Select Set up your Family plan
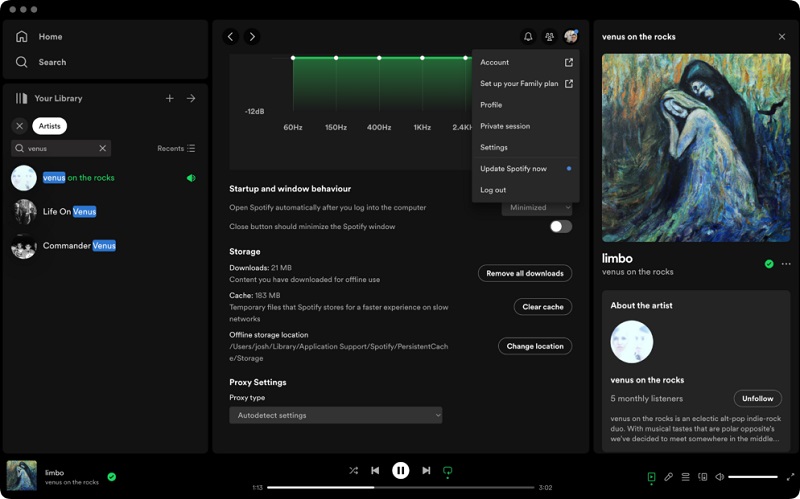This screenshot has width=800, height=499. pos(526,84)
